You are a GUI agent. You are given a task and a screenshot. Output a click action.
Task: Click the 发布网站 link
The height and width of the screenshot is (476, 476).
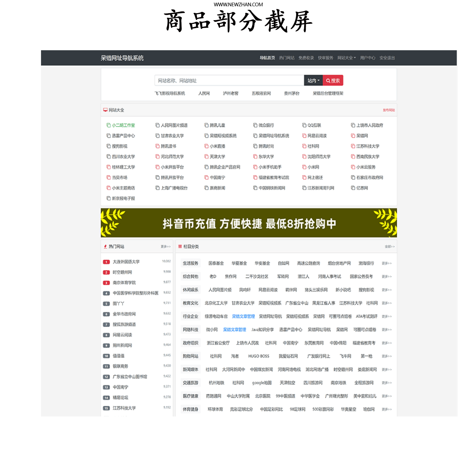click(389, 110)
